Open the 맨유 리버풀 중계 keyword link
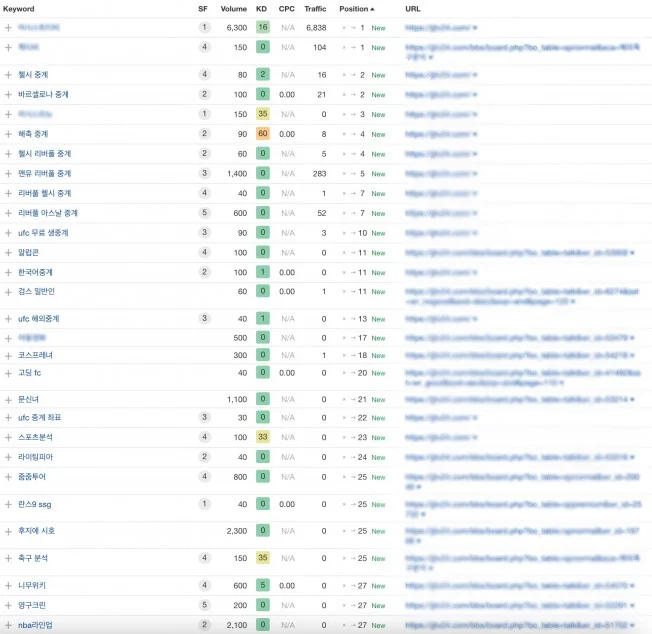The width and height of the screenshot is (652, 634). 44,173
